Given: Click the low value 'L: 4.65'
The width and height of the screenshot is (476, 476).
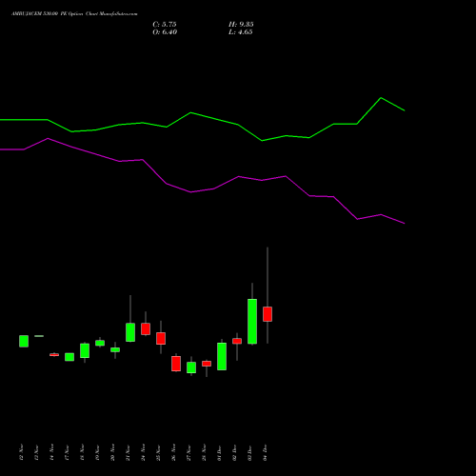Looking at the screenshot, I should [241, 32].
